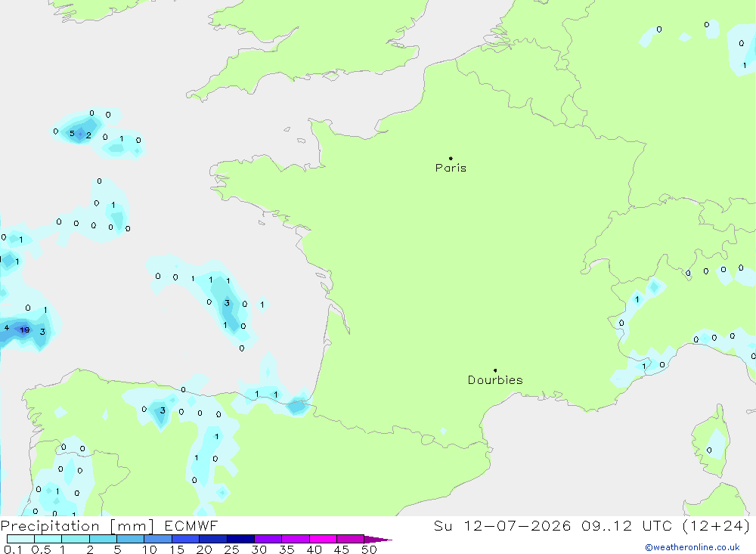This screenshot has width=756, height=554.
Task: Click the 19 mm precipitation value
Action: [x=25, y=330]
